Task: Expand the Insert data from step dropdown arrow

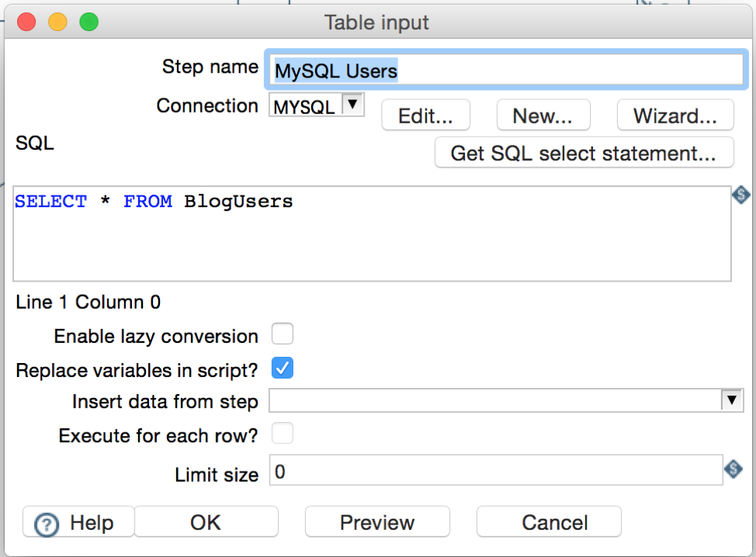Action: coord(732,400)
